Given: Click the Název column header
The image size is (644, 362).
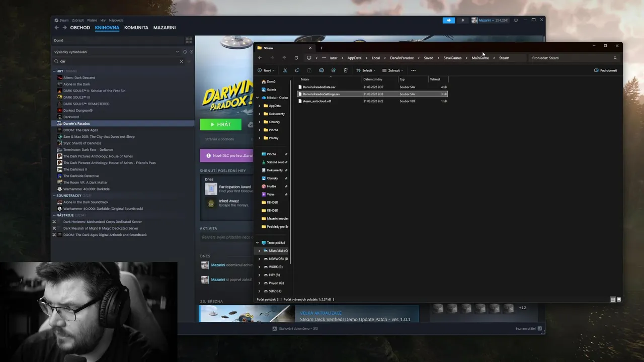Looking at the screenshot, I should point(305,79).
